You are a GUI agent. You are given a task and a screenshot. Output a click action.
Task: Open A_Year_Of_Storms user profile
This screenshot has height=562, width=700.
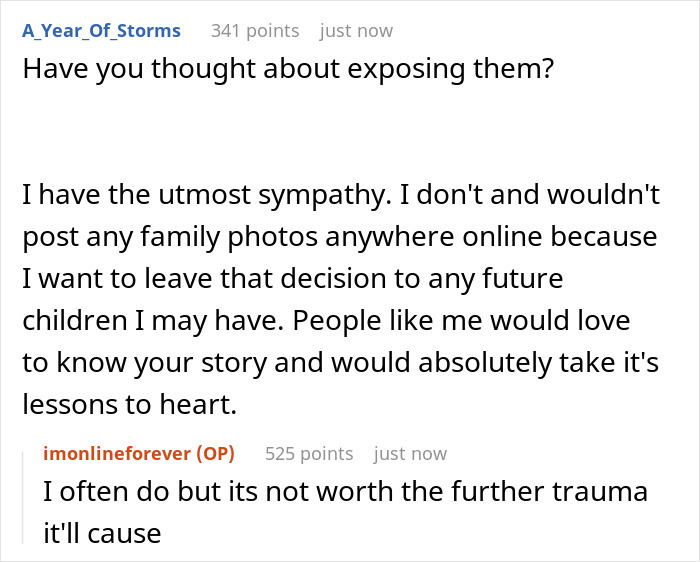tap(101, 31)
